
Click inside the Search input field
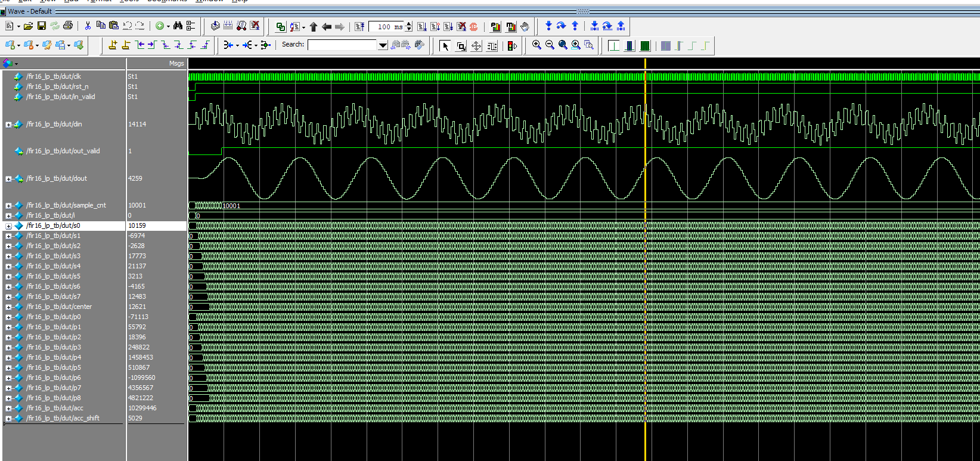(343, 45)
